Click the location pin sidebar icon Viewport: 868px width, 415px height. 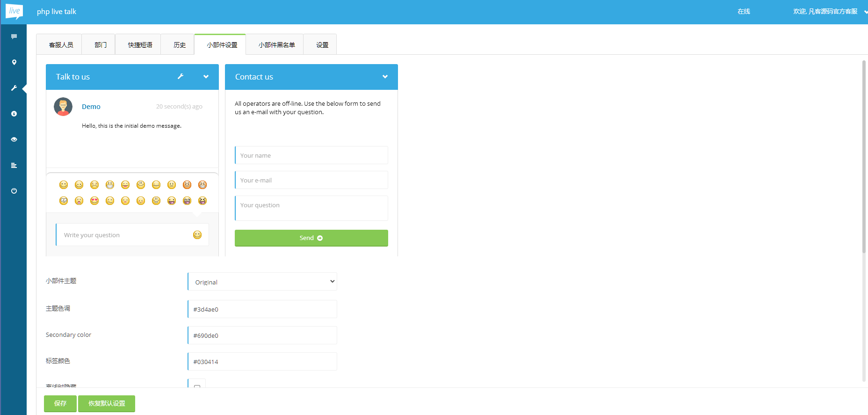pyautogui.click(x=14, y=62)
